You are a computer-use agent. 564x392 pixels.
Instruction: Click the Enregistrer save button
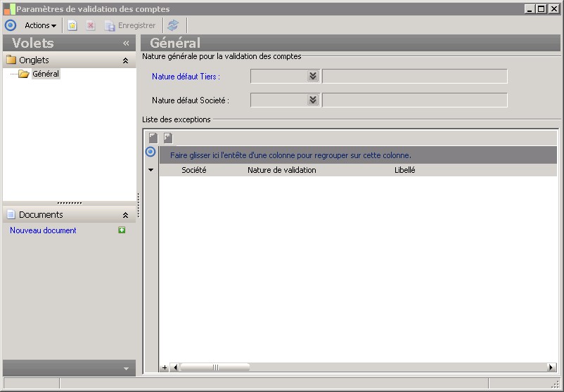[130, 25]
